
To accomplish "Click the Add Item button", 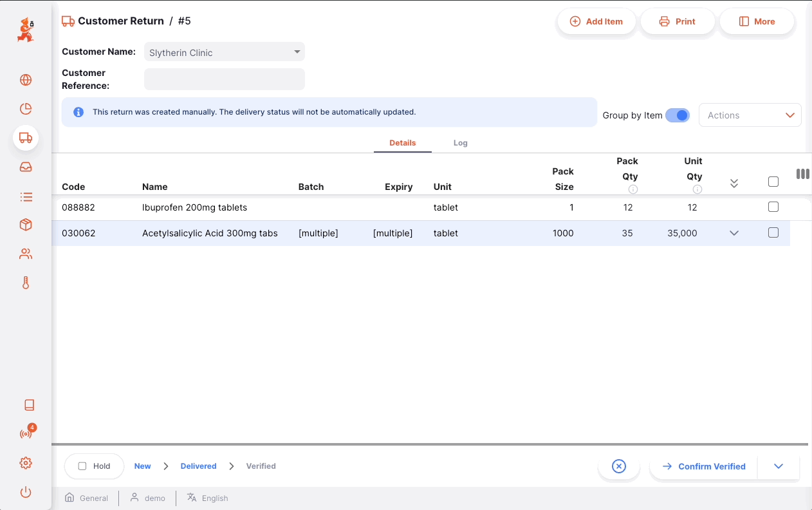I will [596, 21].
